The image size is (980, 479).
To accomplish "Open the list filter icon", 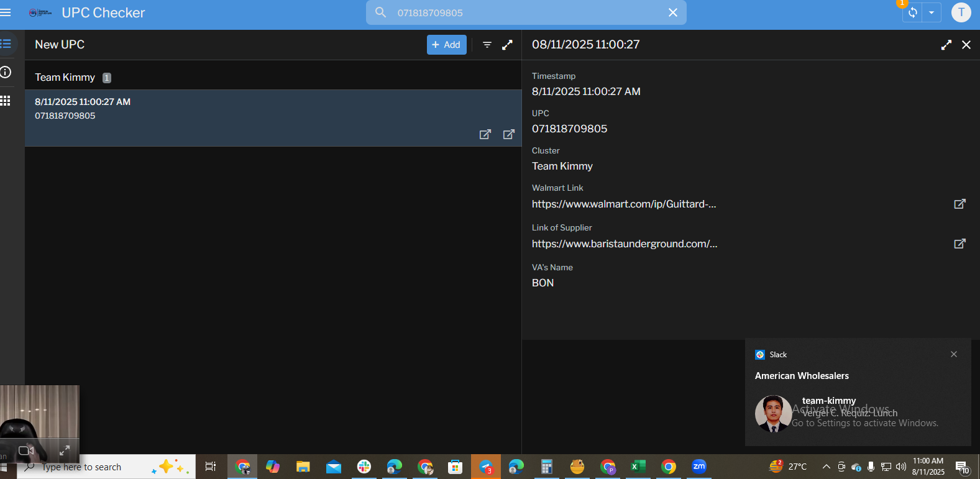I will click(x=487, y=45).
